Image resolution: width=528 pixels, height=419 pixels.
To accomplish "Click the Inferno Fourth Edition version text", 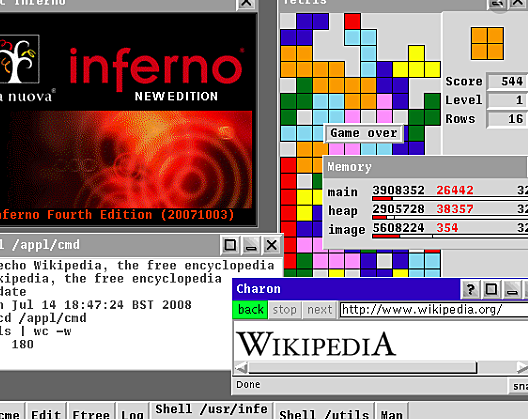I will point(116,215).
